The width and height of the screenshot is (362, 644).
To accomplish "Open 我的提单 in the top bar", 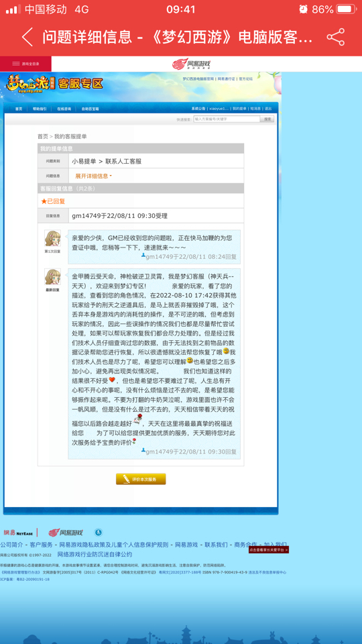I will tap(240, 109).
